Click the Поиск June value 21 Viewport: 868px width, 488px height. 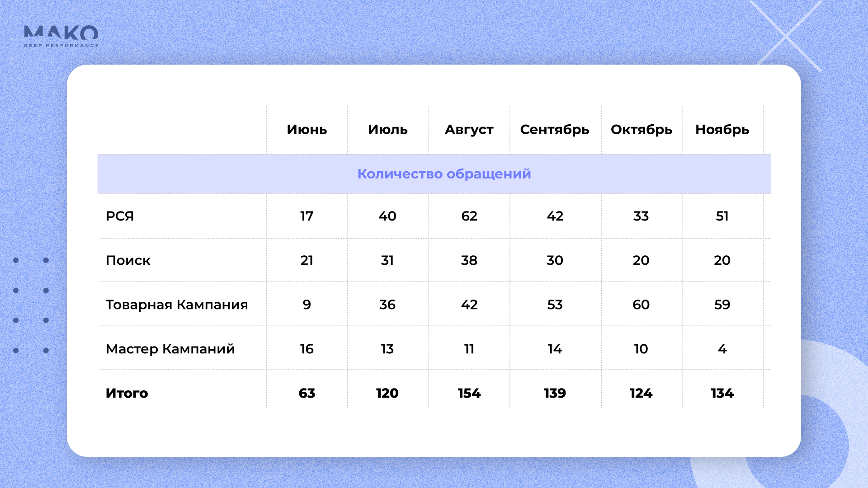click(x=307, y=260)
